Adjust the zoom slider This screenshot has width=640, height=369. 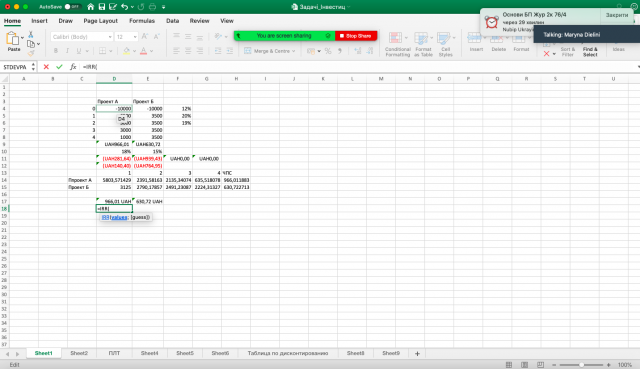tap(581, 365)
